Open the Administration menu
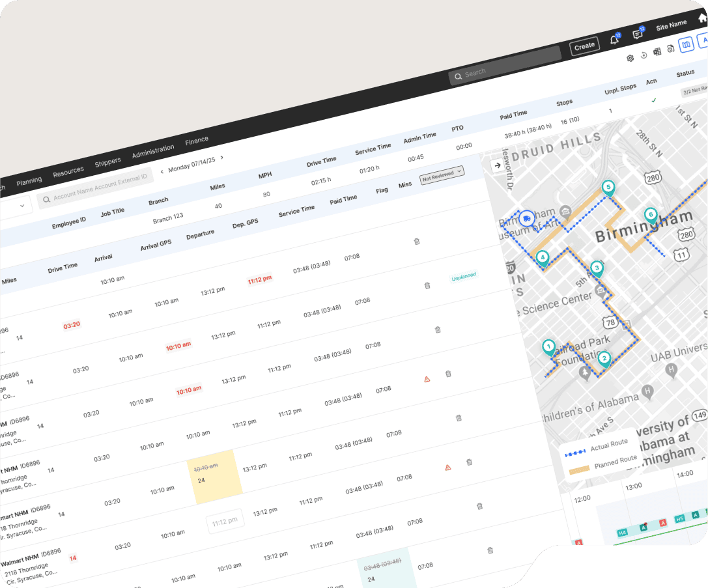Viewport: 708px width, 588px height. [152, 152]
